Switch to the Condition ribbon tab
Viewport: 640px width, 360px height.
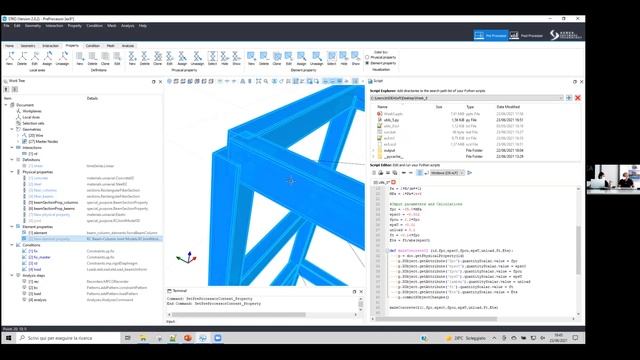[93, 46]
